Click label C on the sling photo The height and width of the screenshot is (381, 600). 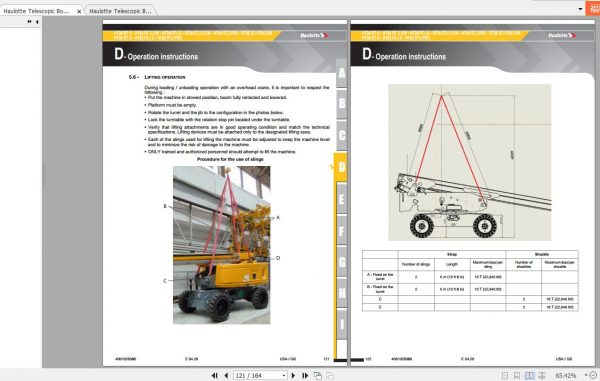click(x=165, y=281)
